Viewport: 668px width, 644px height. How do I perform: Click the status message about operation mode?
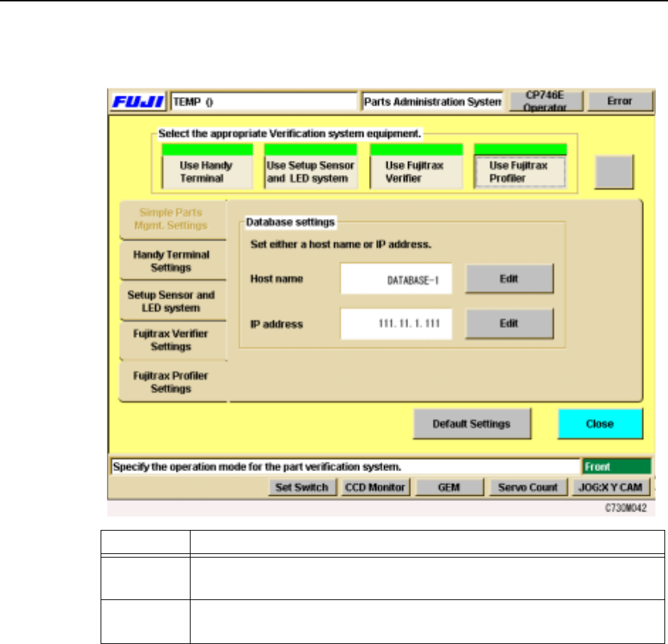[345, 467]
